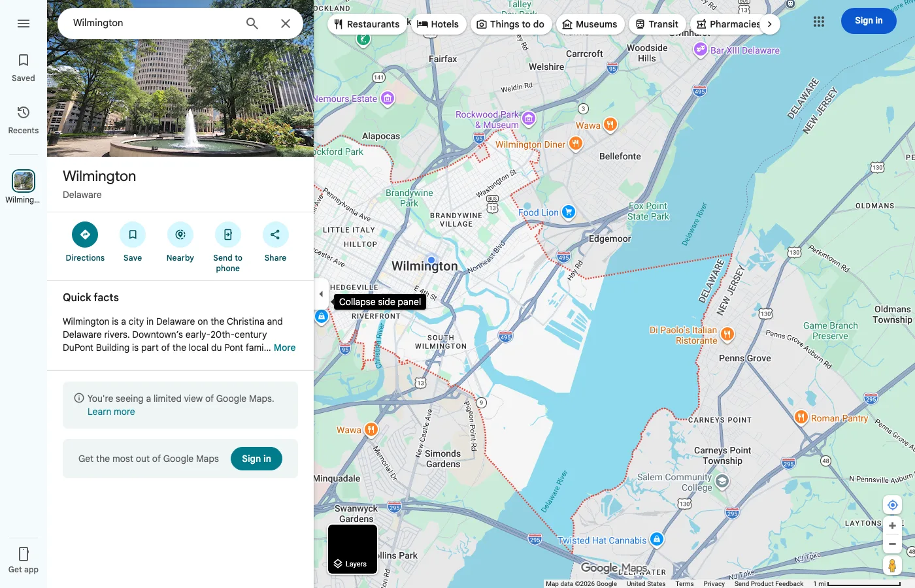915x588 pixels.
Task: Filter map by Hotels
Action: [x=439, y=24]
